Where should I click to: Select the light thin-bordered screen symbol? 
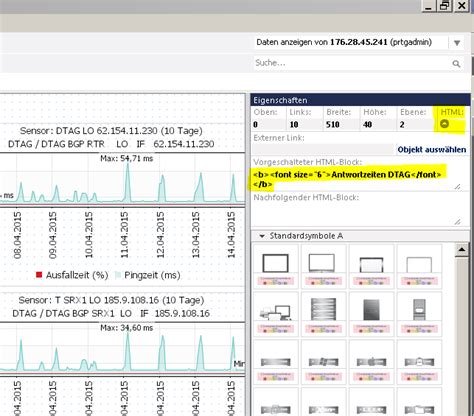(x=419, y=265)
